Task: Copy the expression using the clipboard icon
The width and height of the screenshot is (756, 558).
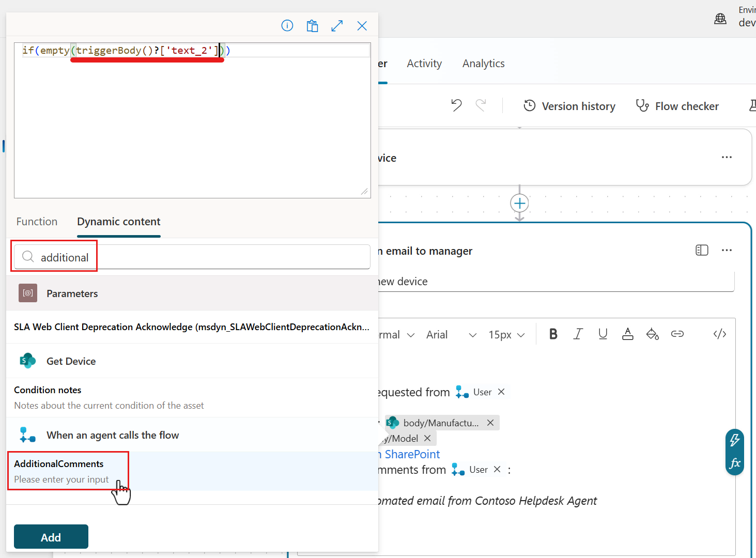Action: [x=312, y=25]
